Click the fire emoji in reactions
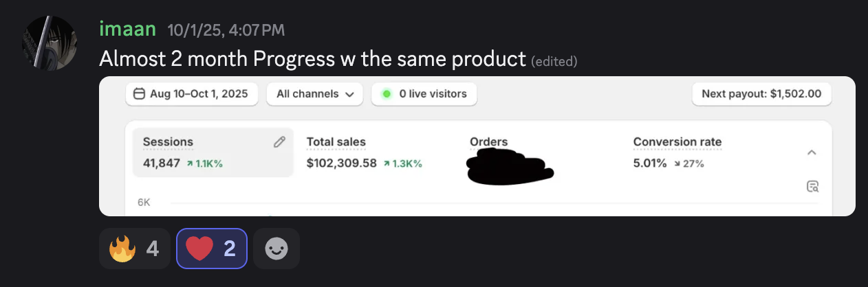Viewport: 868px width, 287px height. pyautogui.click(x=122, y=249)
